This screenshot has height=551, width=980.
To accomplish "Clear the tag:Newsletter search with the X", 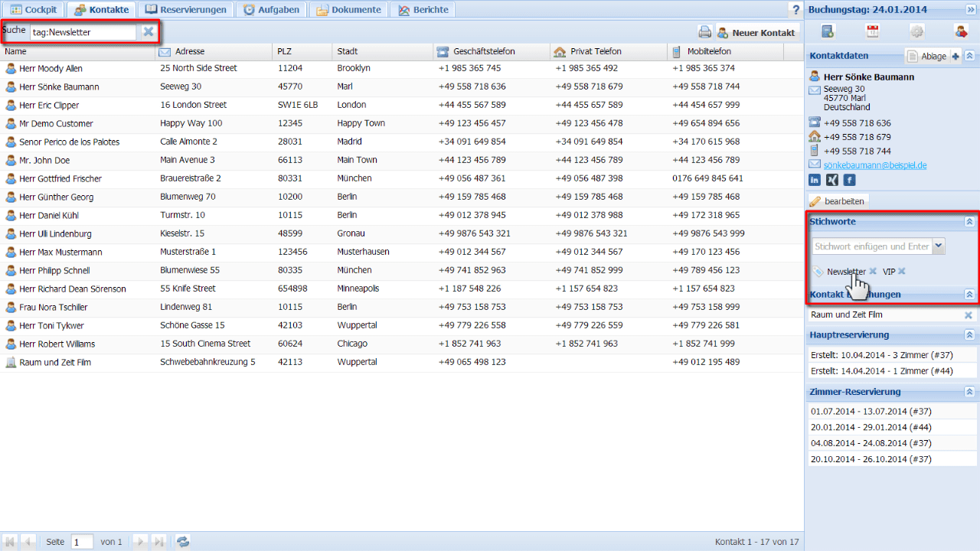I will (x=148, y=31).
